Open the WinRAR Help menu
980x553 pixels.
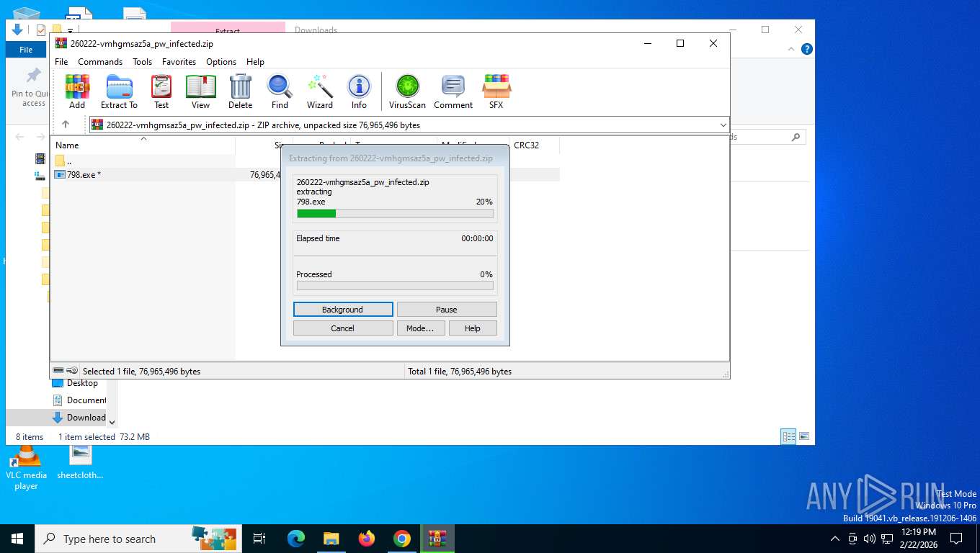point(255,62)
